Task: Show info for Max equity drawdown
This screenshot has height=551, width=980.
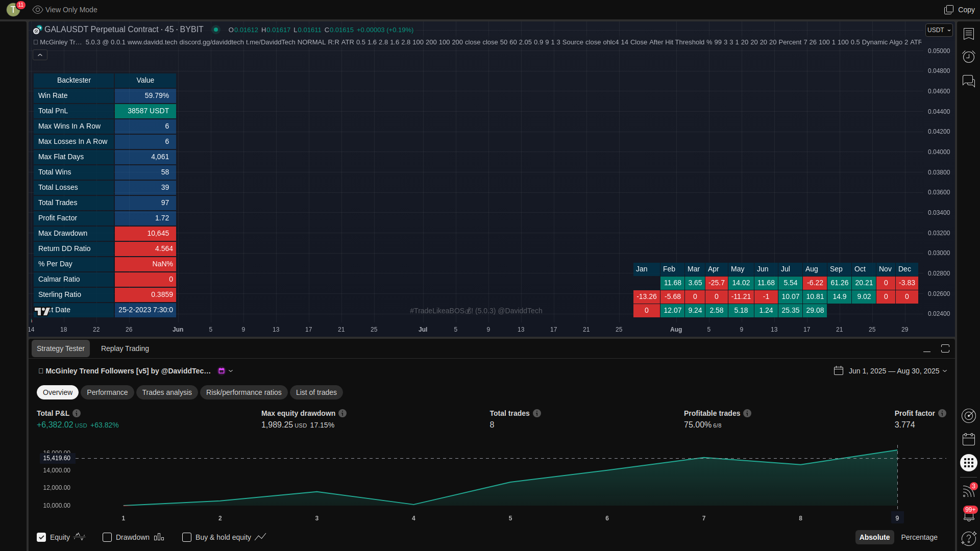Action: click(342, 413)
